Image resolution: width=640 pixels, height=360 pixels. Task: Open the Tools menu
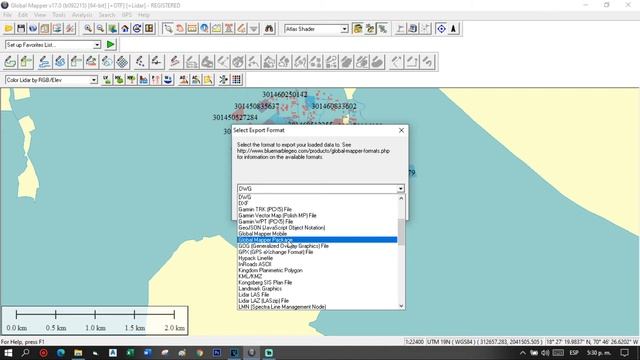pos(59,15)
